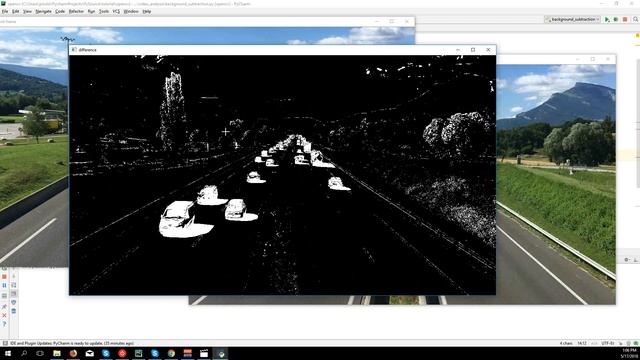Click the UTF-8 encoding in status bar
This screenshot has height=360, width=640.
coord(607,343)
